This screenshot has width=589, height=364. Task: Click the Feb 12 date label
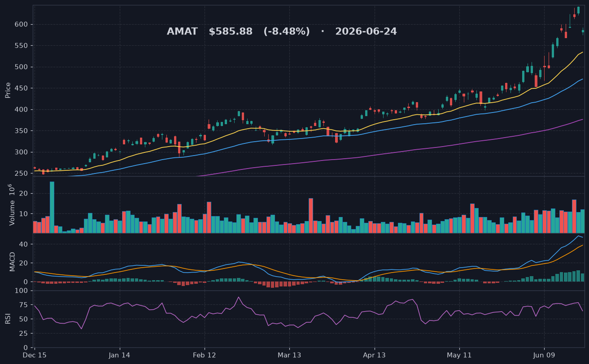tap(205, 355)
